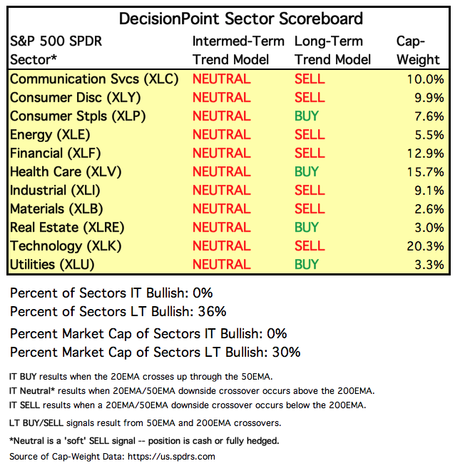Click the Intermed-Term Trend Model column header
This screenshot has width=465, height=476.
point(238,50)
